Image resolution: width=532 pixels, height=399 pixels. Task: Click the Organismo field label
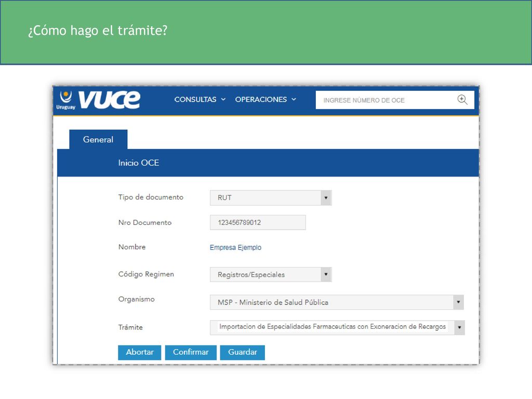[137, 299]
